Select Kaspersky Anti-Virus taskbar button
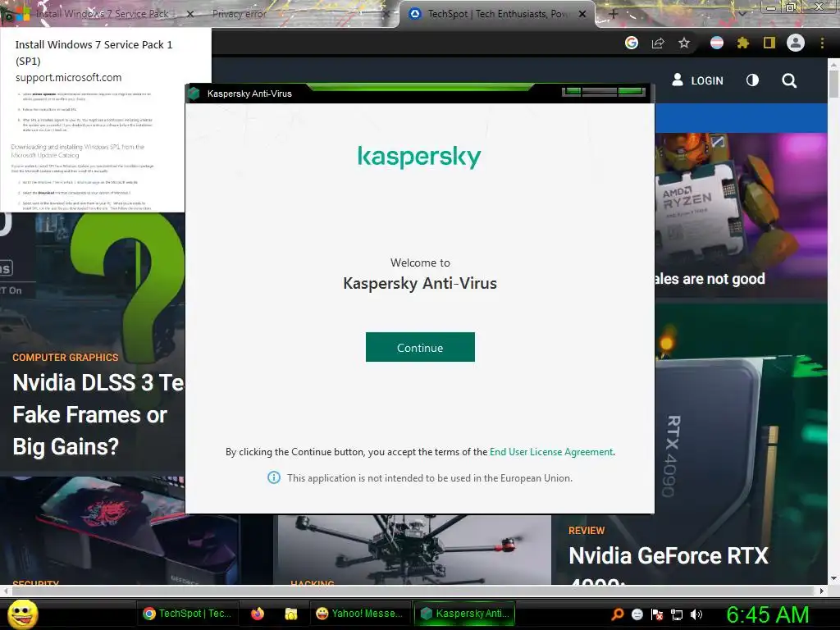840x630 pixels. [x=465, y=614]
